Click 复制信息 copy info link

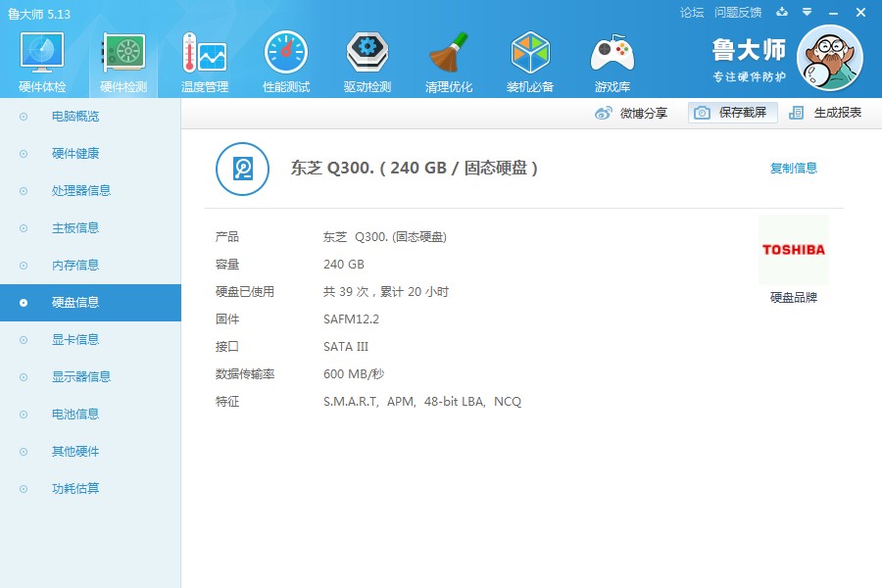point(793,168)
